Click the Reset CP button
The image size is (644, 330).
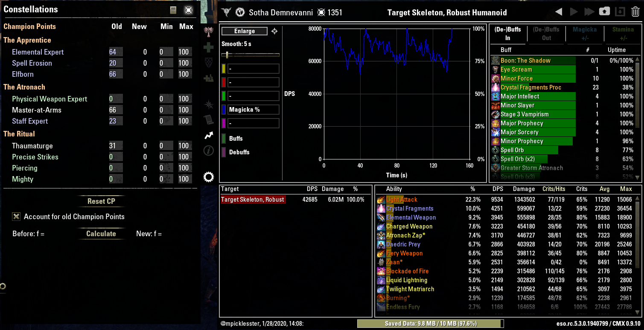click(x=101, y=201)
